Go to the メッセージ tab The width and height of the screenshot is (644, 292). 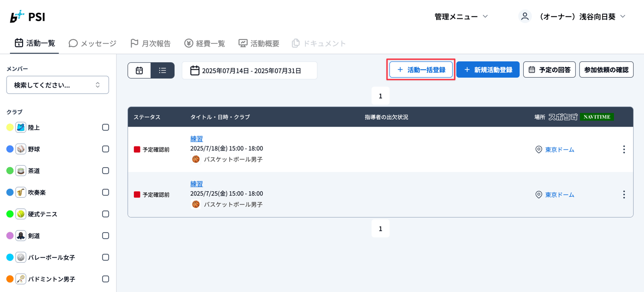pyautogui.click(x=92, y=43)
